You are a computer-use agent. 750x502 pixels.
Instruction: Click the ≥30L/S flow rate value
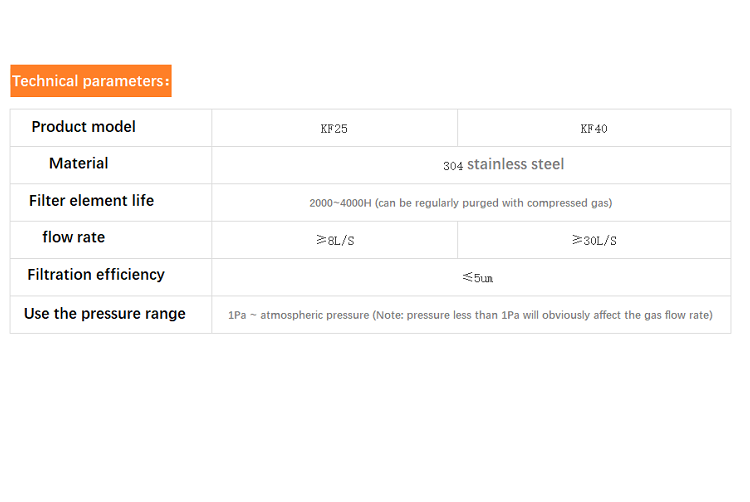[594, 240]
